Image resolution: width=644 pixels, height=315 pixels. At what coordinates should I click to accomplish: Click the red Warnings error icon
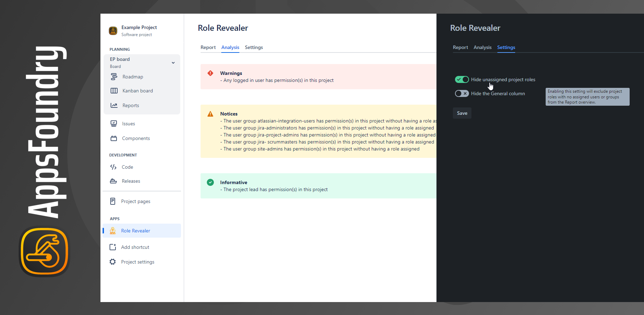pyautogui.click(x=210, y=73)
